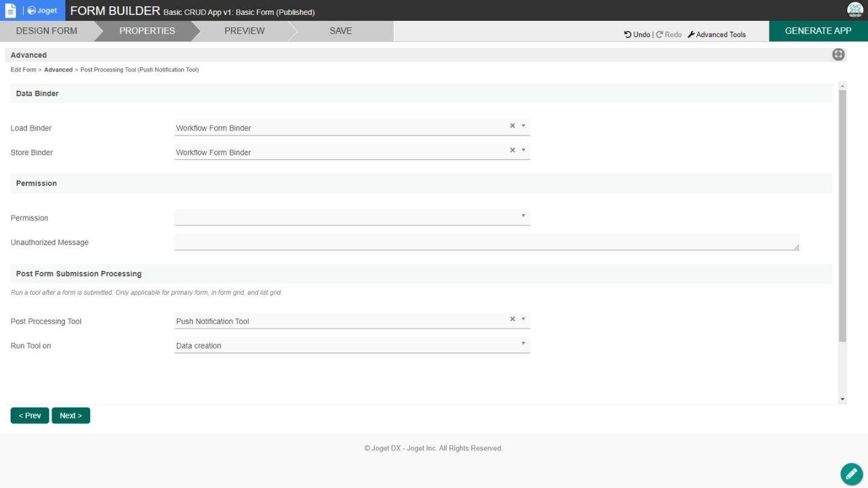Click the Joget logo
Image resolution: width=868 pixels, height=488 pixels.
(x=42, y=11)
